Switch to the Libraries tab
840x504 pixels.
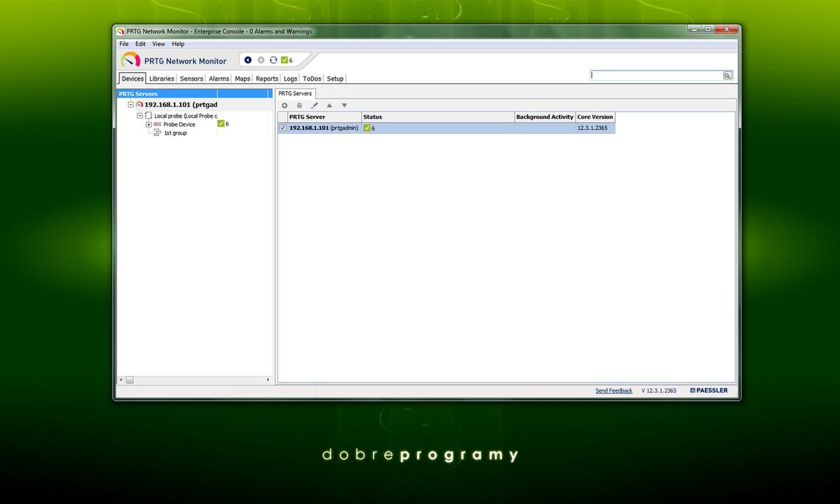[x=162, y=79]
